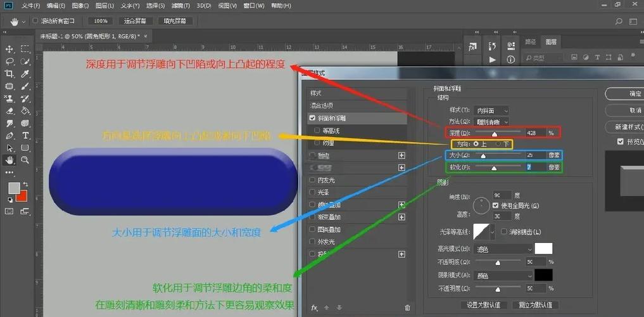The image size is (644, 317).
Task: Select the Move tool
Action: click(x=9, y=49)
